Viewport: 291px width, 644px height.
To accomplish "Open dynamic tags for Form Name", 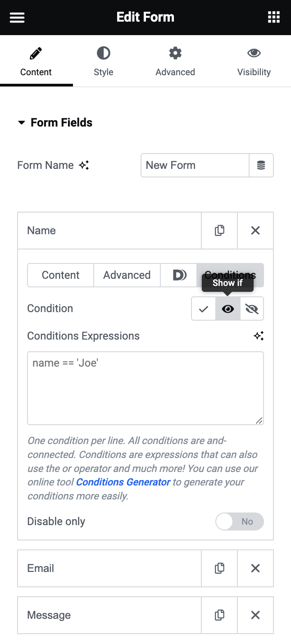I will (x=261, y=165).
